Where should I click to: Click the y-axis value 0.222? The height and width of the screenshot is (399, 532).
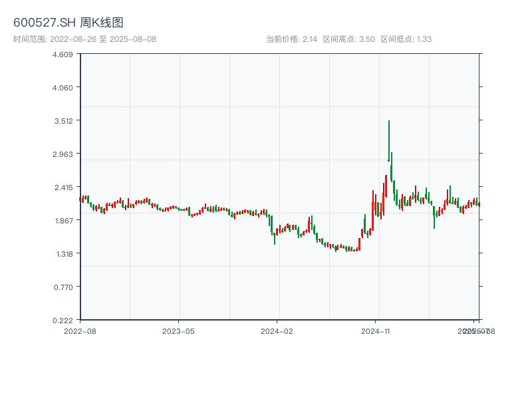tap(63, 321)
